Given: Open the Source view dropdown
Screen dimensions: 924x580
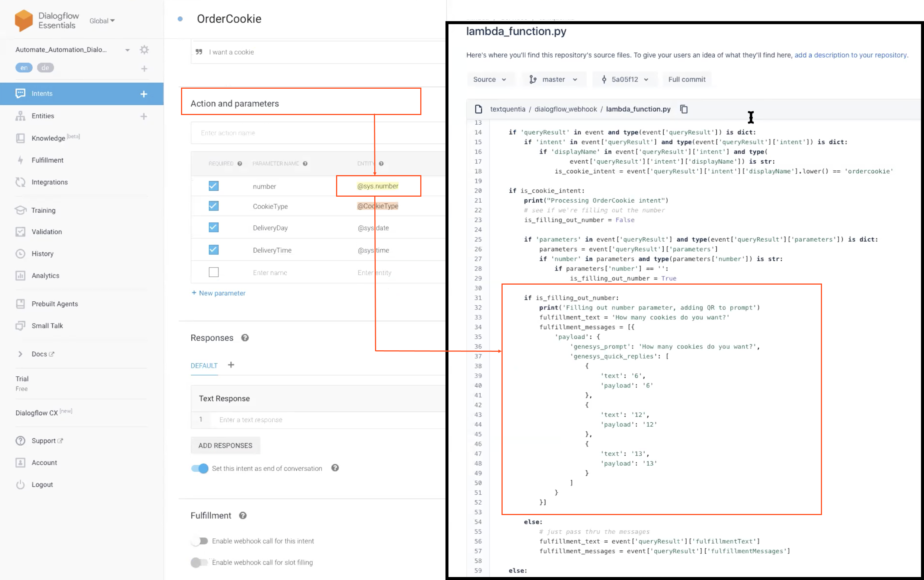Looking at the screenshot, I should click(489, 79).
